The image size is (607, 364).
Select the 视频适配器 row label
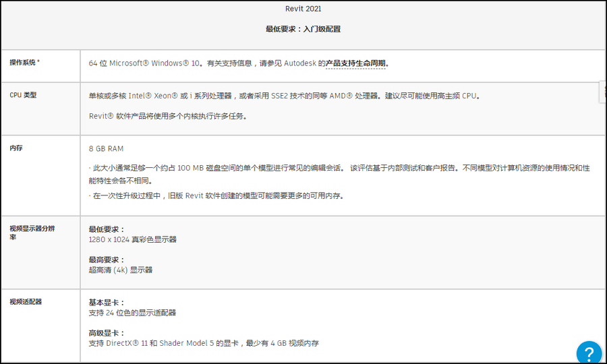(26, 301)
